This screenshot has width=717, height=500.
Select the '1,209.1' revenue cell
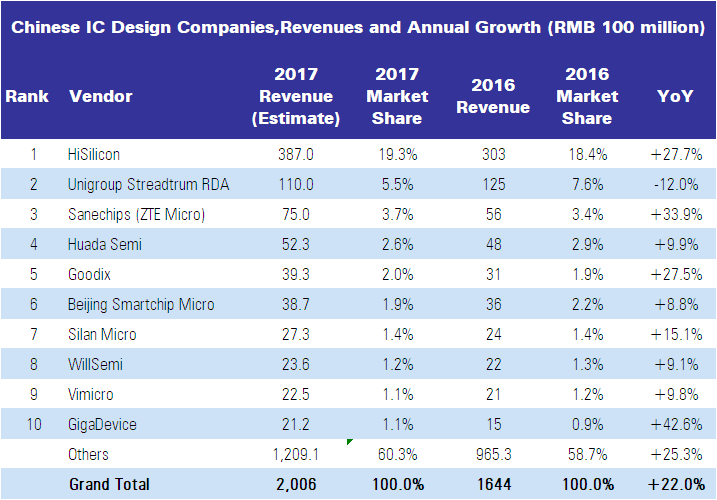(x=296, y=454)
